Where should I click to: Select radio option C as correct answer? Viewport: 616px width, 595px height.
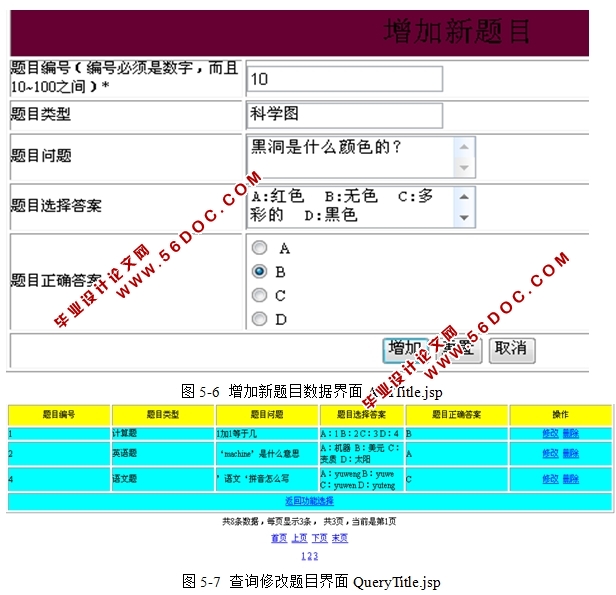coord(259,295)
